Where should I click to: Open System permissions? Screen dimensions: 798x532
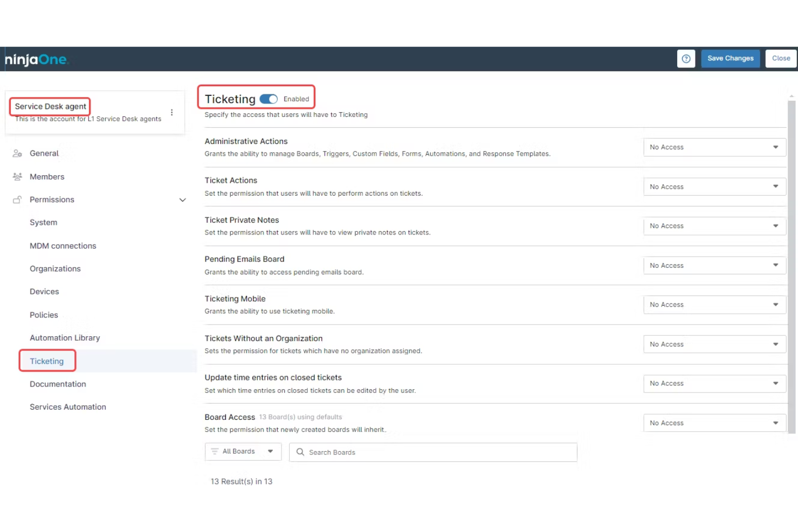coord(43,223)
